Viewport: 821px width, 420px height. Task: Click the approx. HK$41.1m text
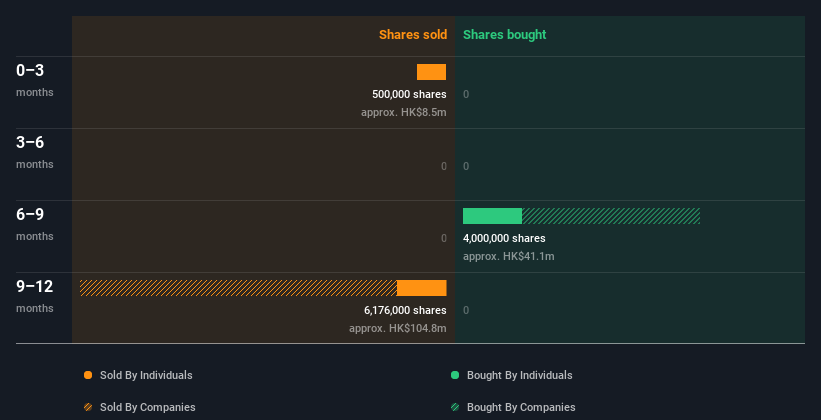[508, 257]
